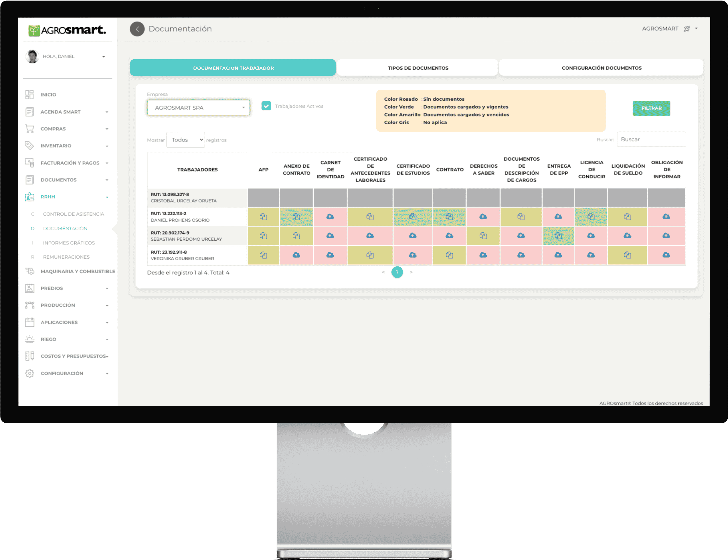
Task: Open the Empresa AGROSMART SPA dropdown
Action: 198,108
